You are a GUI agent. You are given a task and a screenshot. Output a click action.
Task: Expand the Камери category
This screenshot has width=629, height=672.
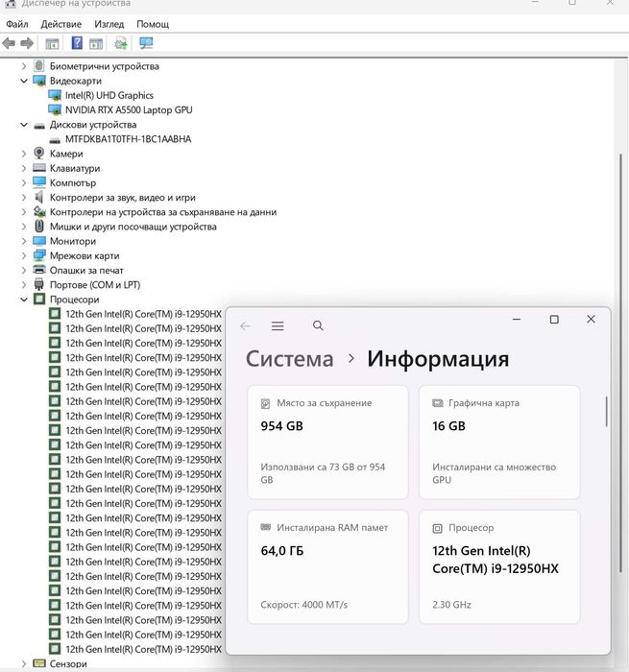[x=24, y=154]
